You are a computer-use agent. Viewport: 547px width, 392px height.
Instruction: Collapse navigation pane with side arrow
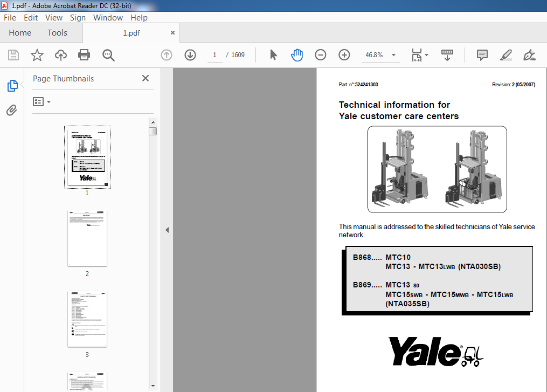coord(167,230)
